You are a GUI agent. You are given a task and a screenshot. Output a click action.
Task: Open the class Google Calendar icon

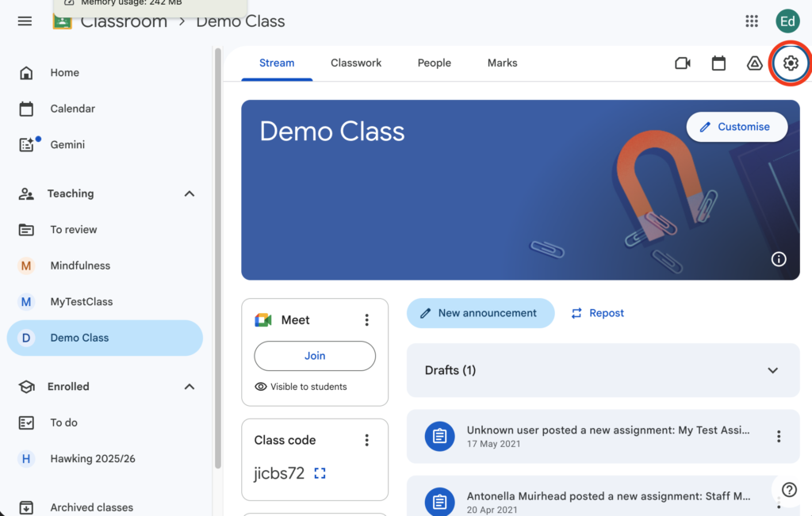pyautogui.click(x=718, y=63)
